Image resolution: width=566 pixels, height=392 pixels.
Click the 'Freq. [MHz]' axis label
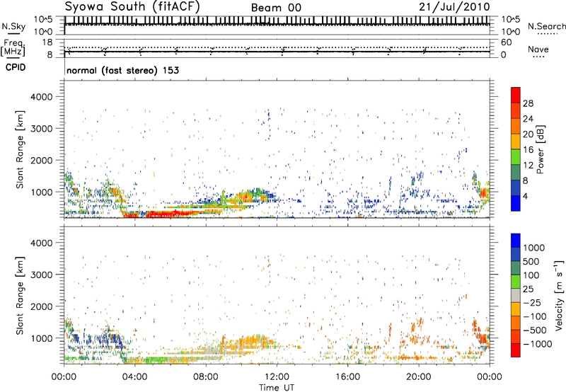click(x=13, y=48)
